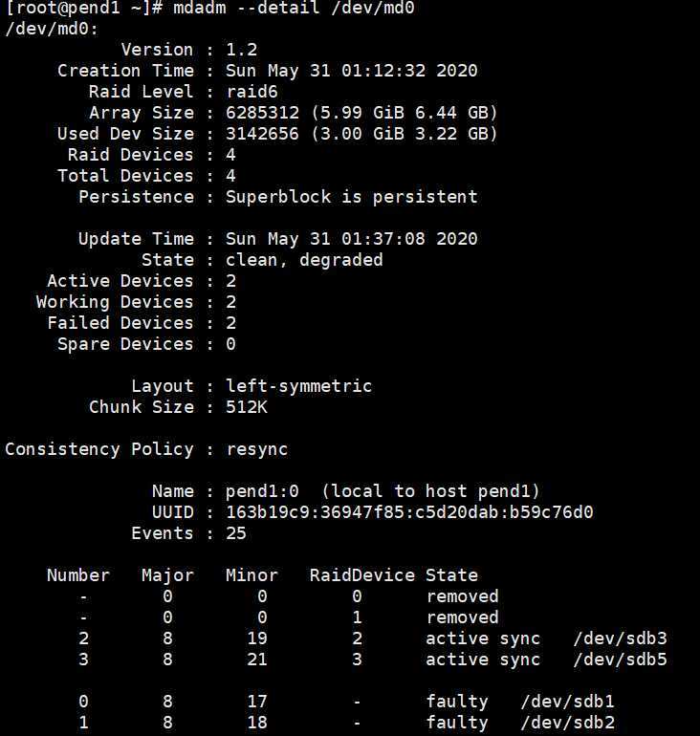The height and width of the screenshot is (736, 700).
Task: Click the raid6 level value
Action: tap(252, 92)
